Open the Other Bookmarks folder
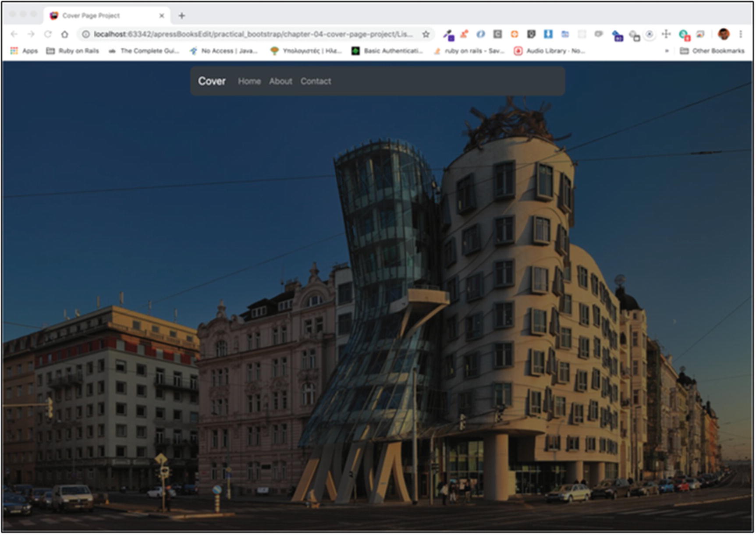 (712, 51)
